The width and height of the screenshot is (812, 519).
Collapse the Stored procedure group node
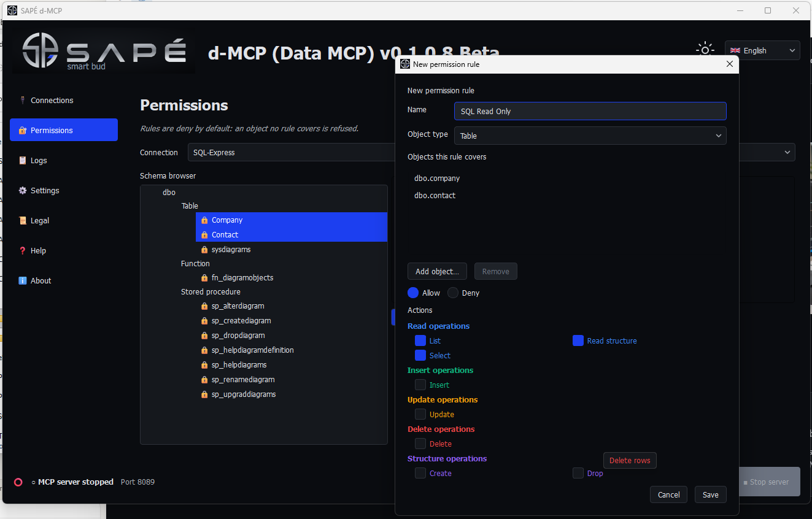211,292
